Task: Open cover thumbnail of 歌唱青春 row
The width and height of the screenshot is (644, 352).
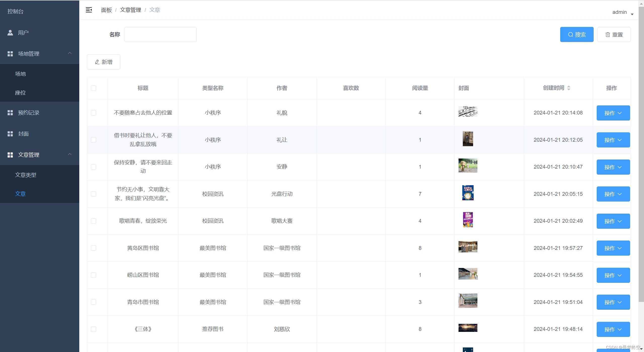Action: (x=468, y=220)
